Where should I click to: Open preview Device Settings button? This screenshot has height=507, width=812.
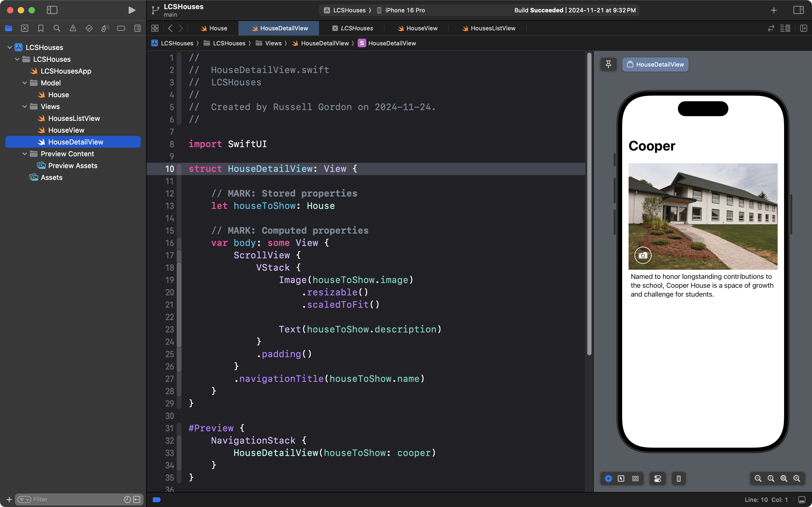point(657,479)
